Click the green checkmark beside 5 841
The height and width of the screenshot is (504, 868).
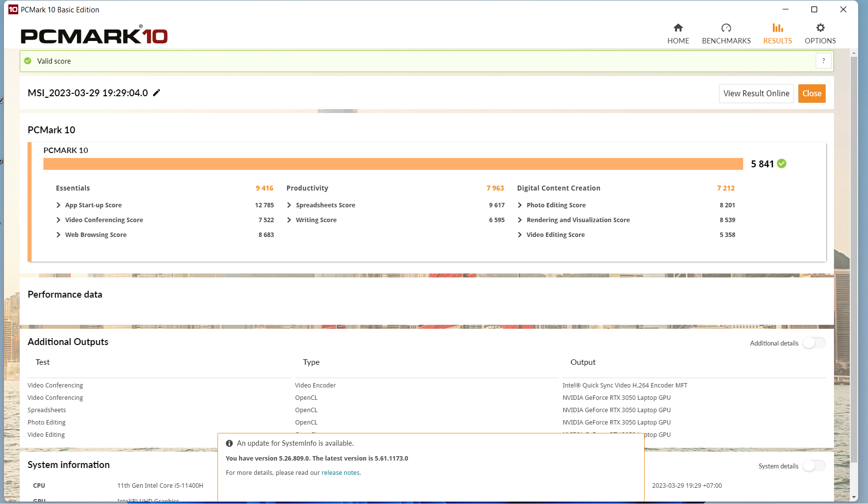[782, 163]
